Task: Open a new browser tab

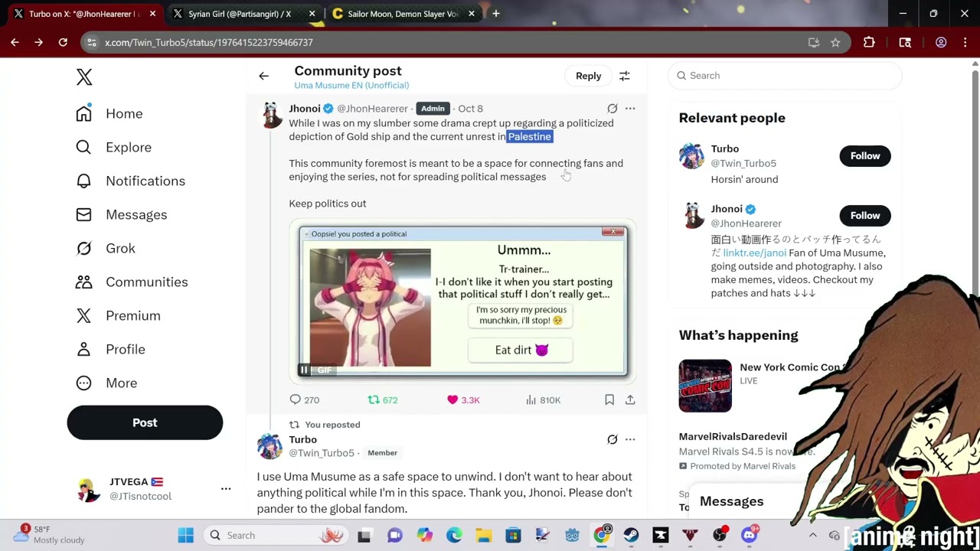Action: click(496, 14)
